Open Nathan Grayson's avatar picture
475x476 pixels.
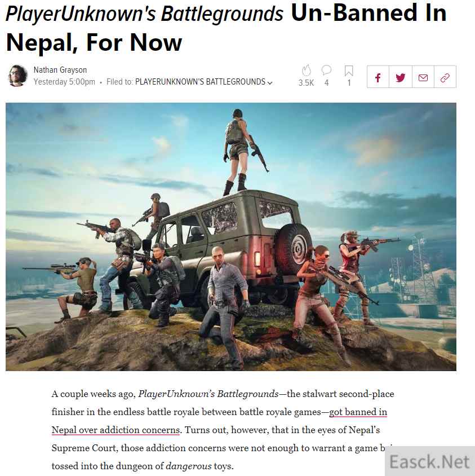pos(17,76)
